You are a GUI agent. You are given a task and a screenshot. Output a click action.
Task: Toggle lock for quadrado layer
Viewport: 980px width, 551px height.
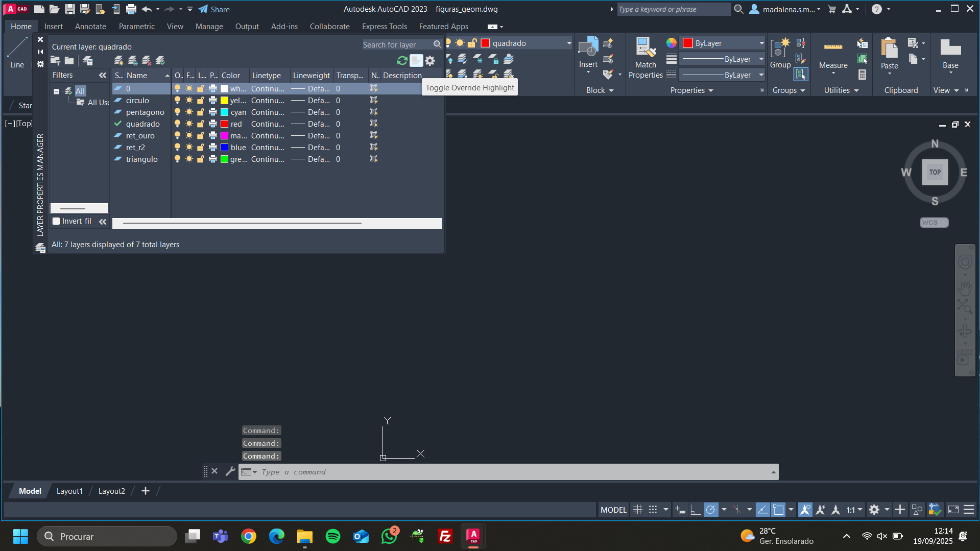[201, 124]
